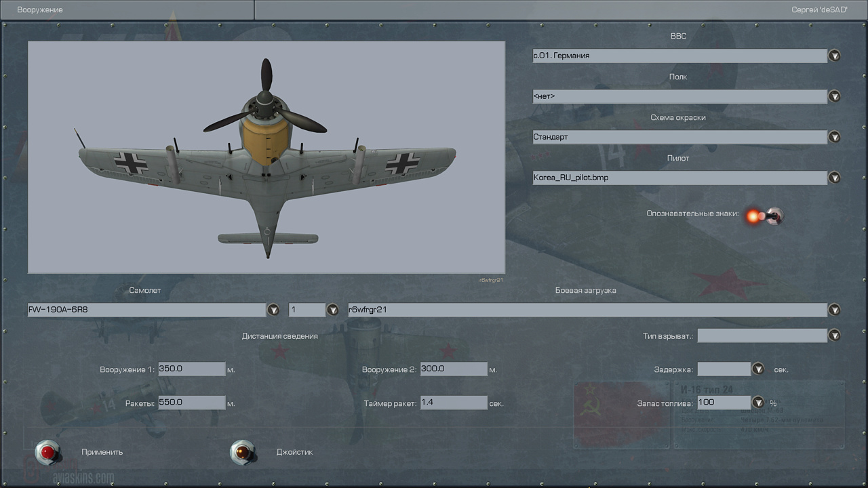Screen dimensions: 868x488
Task: Open the Полк regiment dropdown arrow
Action: (x=835, y=96)
